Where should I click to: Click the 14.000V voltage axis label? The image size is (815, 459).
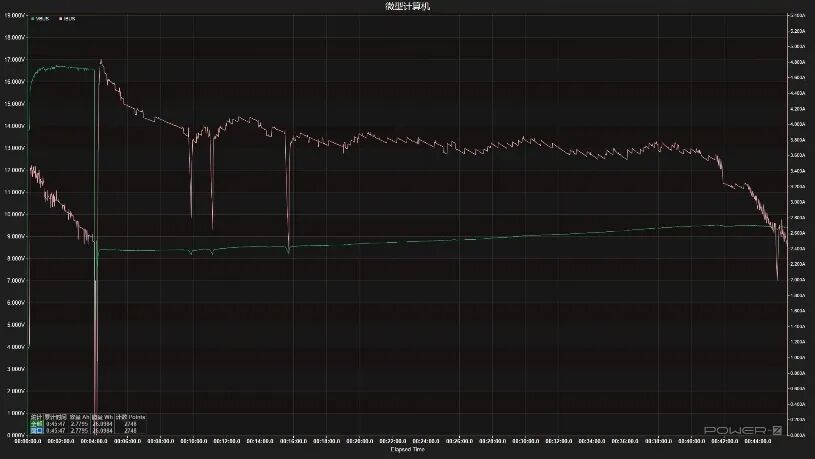14,126
